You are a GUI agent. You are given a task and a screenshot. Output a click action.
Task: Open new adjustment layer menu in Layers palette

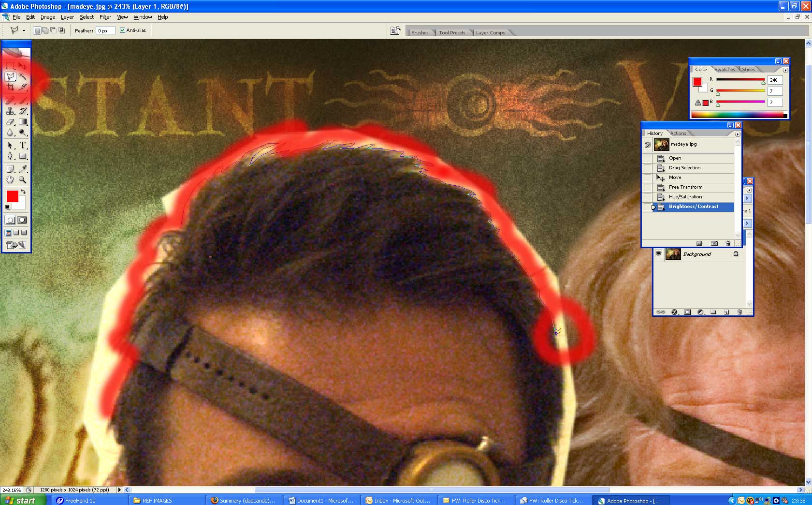click(x=700, y=312)
